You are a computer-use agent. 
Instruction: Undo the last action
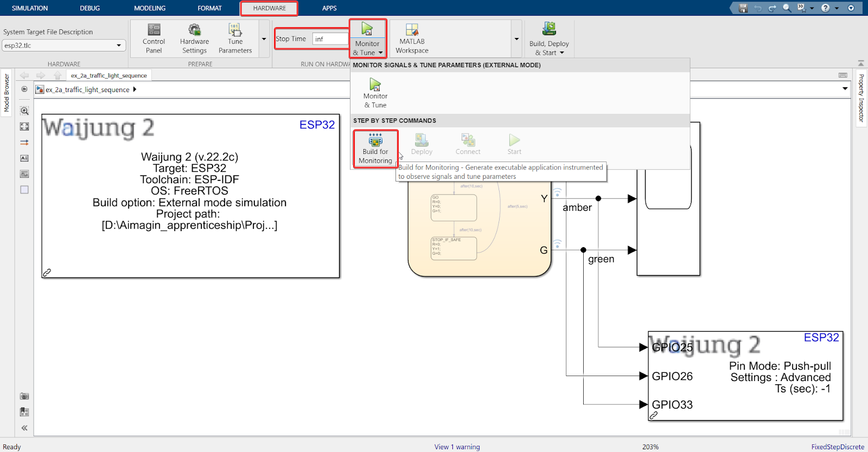coord(758,8)
